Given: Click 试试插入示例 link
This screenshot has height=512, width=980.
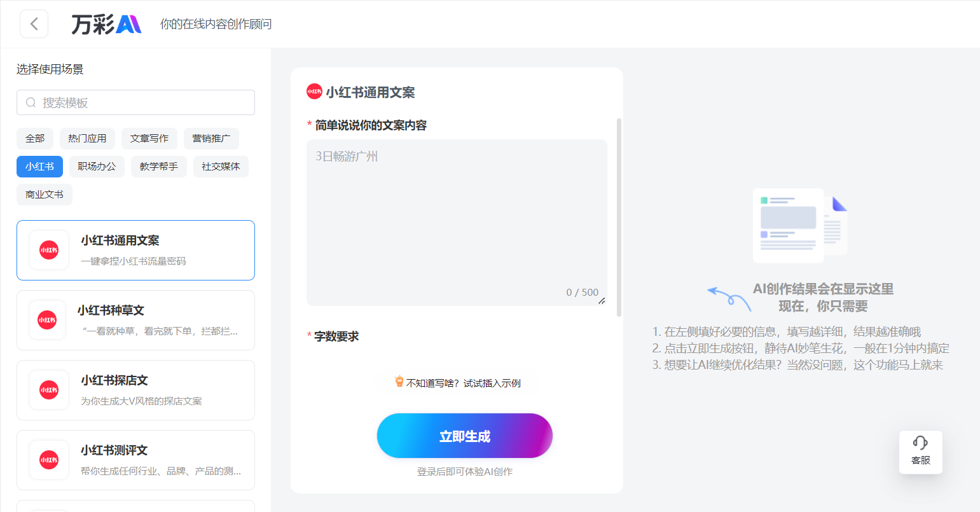Looking at the screenshot, I should coord(492,383).
